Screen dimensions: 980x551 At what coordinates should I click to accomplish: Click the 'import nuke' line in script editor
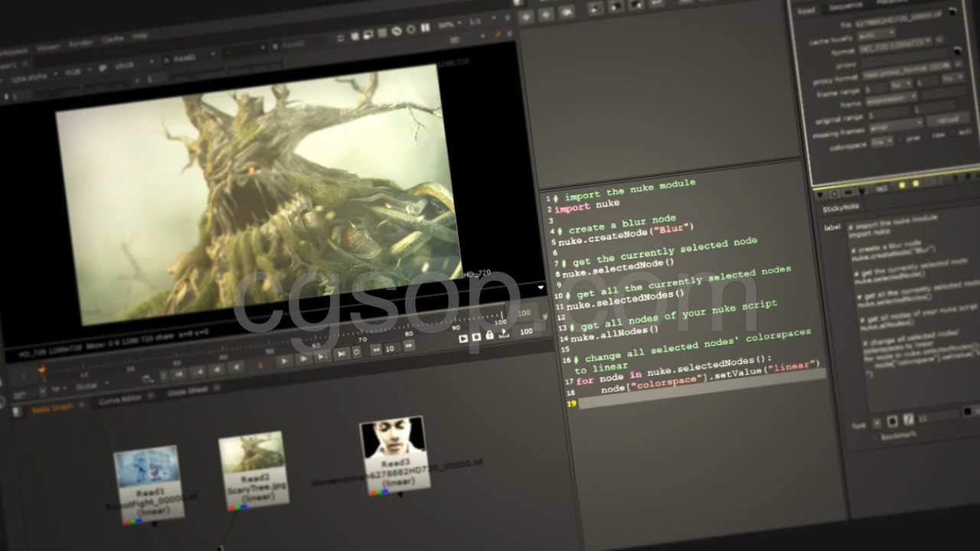586,207
